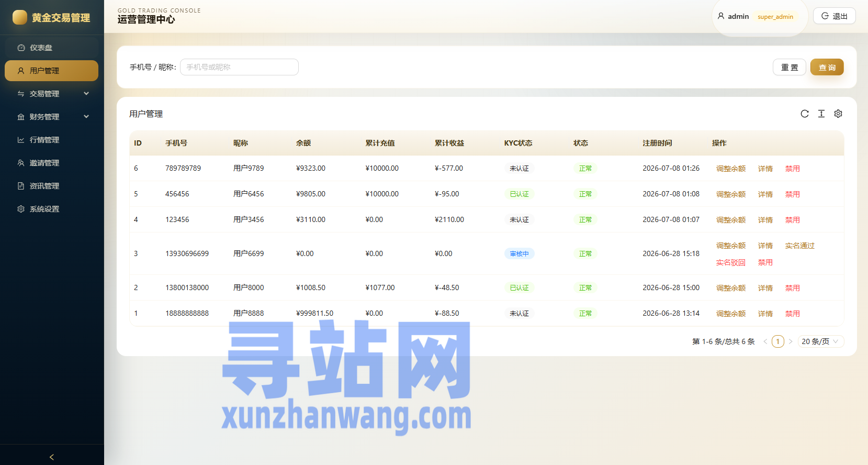Click nickname 用户6699 cell
868x465 pixels.
(249, 253)
